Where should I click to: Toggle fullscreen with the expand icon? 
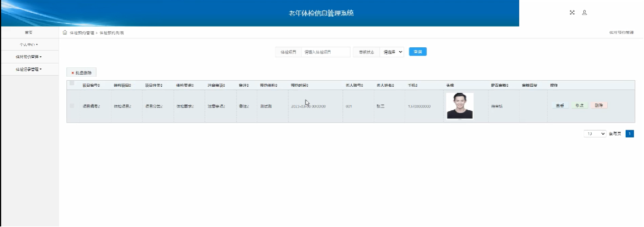[x=572, y=13]
